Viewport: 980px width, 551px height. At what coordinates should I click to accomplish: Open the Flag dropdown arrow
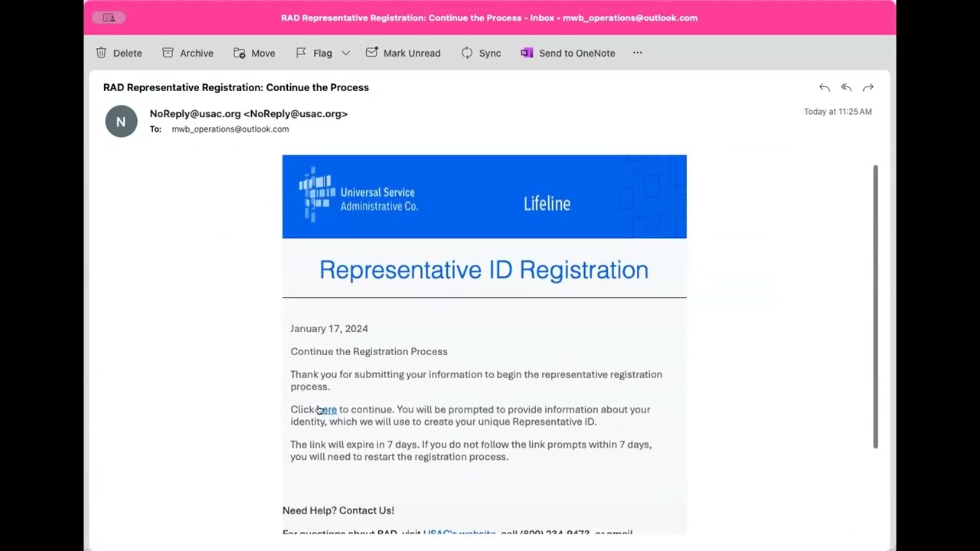coord(345,53)
